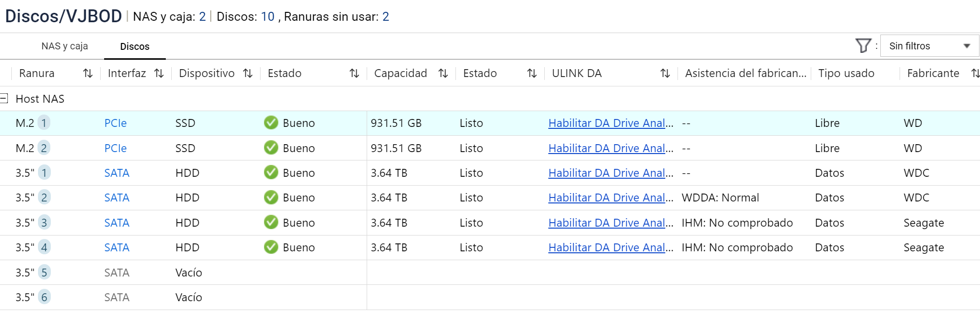Click slot badge 3 of 3.5" drive

coord(44,223)
